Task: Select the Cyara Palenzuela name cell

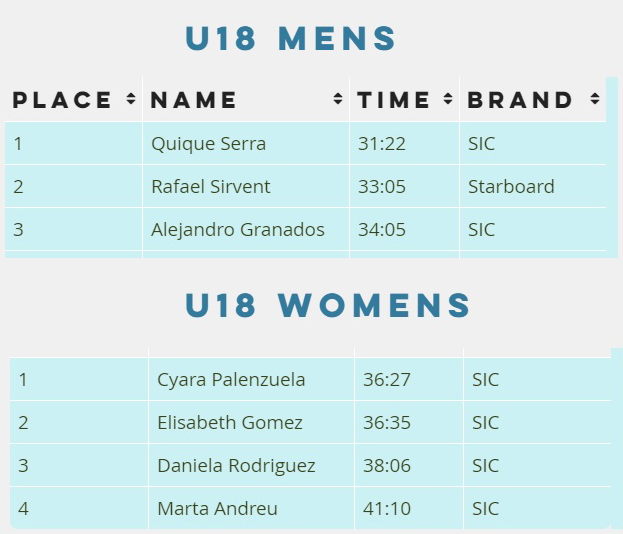Action: [x=252, y=379]
